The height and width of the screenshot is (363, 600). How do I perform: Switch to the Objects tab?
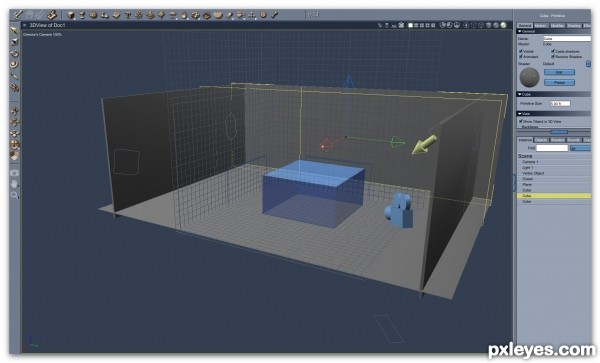[x=541, y=140]
